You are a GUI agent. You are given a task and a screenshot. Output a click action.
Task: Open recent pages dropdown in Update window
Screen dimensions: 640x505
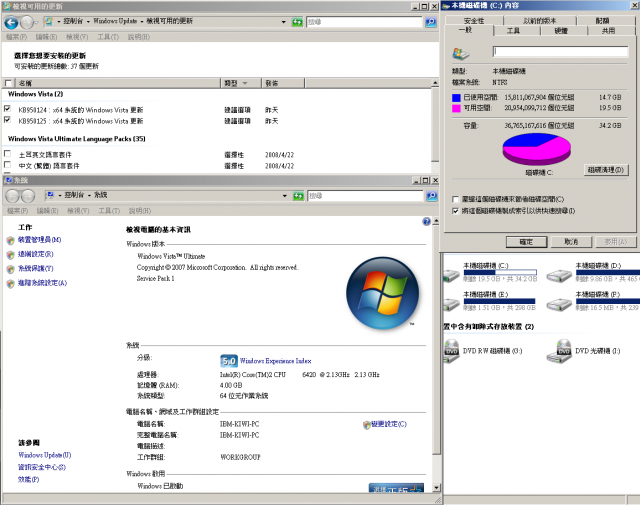click(36, 22)
